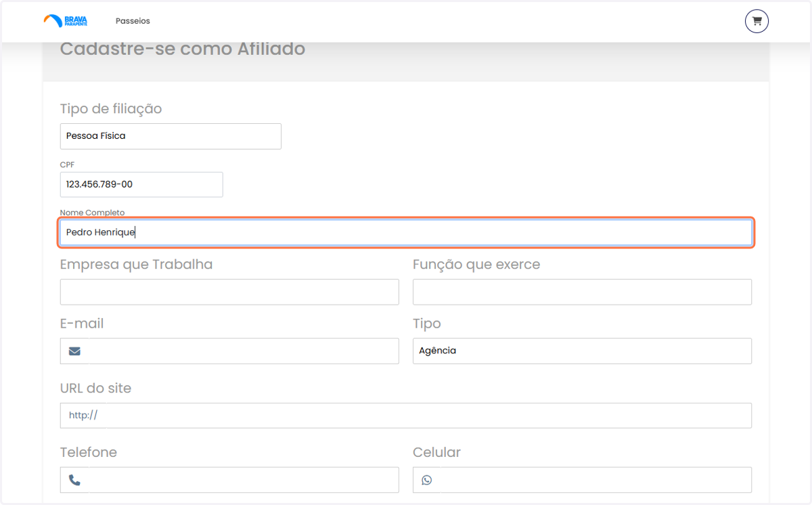Click the Tipo de filiação label
This screenshot has height=505, width=812.
111,109
